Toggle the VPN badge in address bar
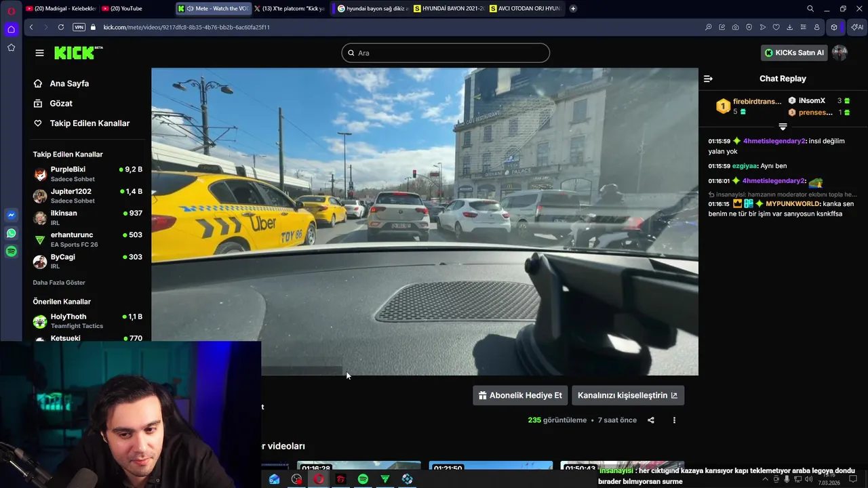Image resolution: width=868 pixels, height=488 pixels. [79, 27]
